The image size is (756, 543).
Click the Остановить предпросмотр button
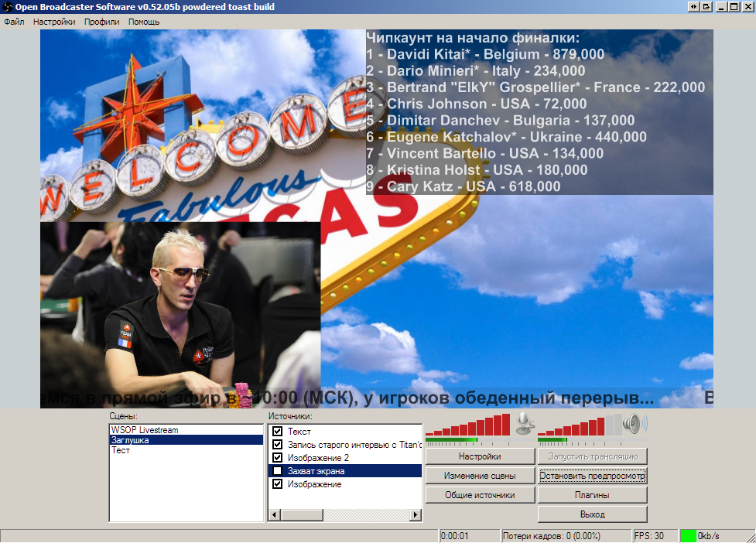(x=592, y=476)
